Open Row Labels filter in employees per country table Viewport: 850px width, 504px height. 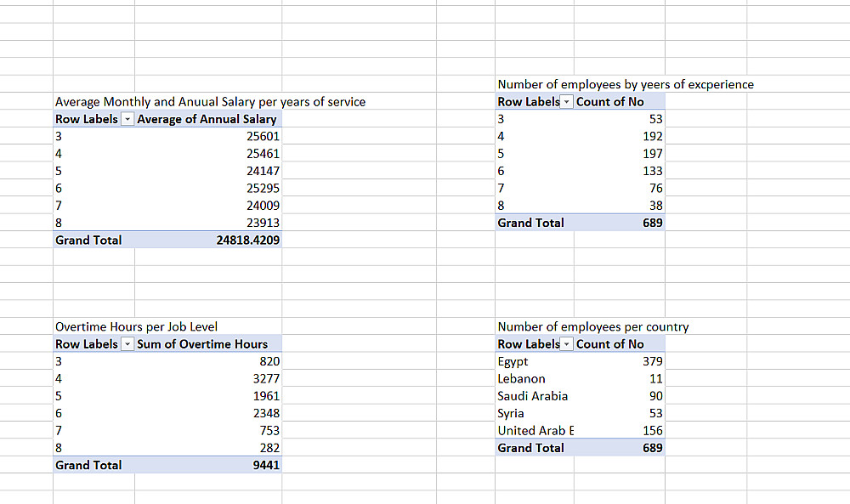pos(566,344)
